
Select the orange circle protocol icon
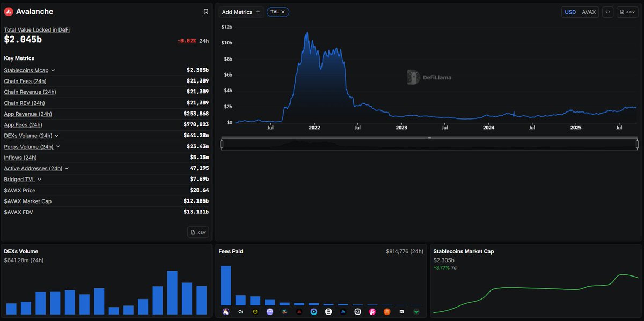(x=387, y=311)
